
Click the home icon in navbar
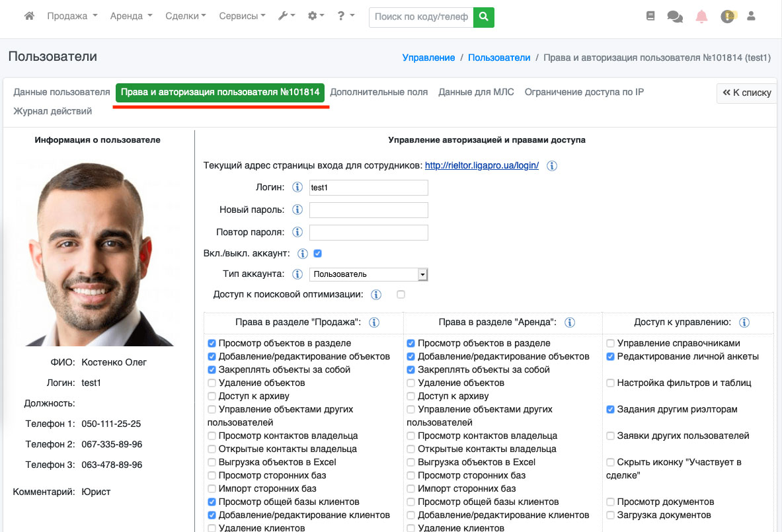pyautogui.click(x=29, y=17)
